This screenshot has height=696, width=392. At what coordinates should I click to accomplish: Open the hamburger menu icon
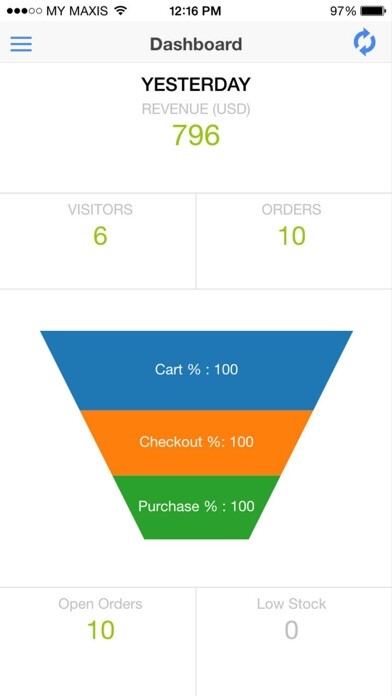coord(21,44)
